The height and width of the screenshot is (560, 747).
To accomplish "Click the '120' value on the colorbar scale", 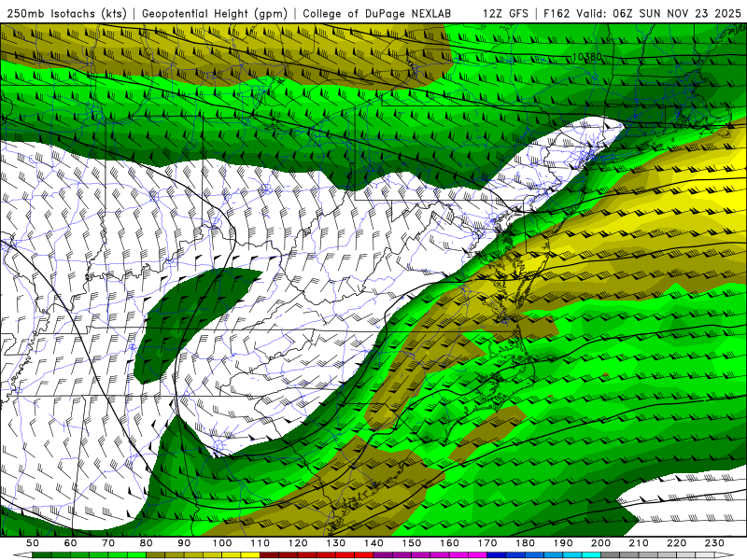I will (298, 543).
